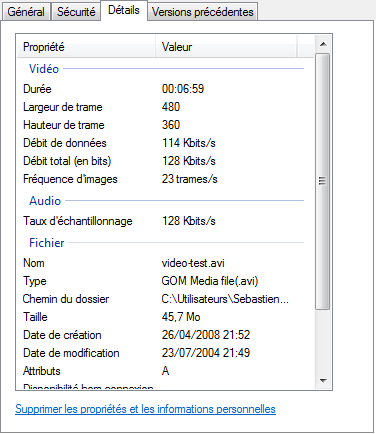Select the Chemin du dossier label
Screen dimensions: 376x434
[x=66, y=299]
